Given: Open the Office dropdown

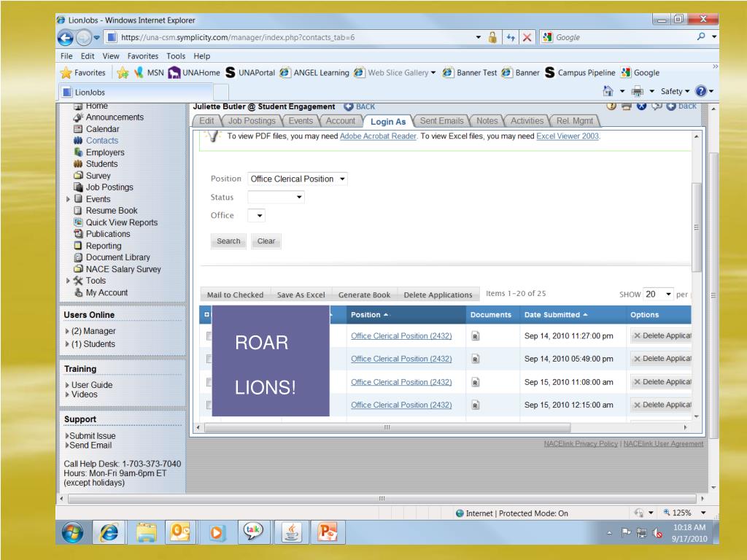Looking at the screenshot, I should tap(256, 216).
